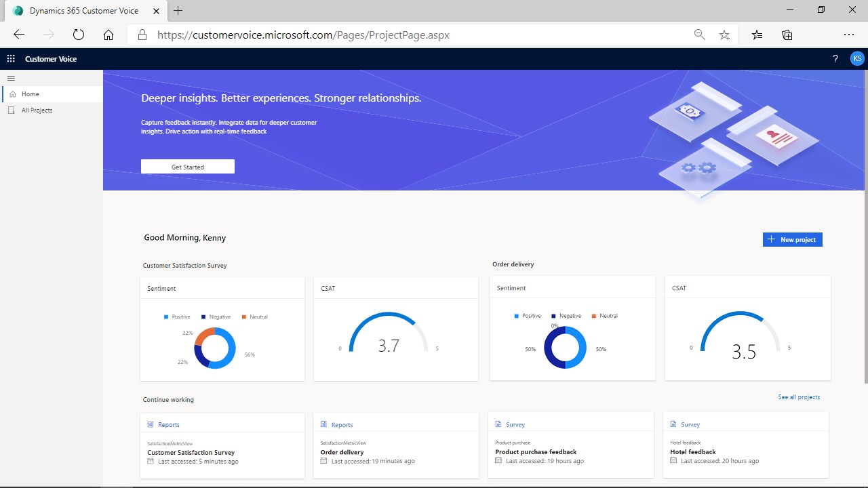Click the "Good Morning, Kenny" greeting
Screen dimensions: 868x488
pos(185,238)
